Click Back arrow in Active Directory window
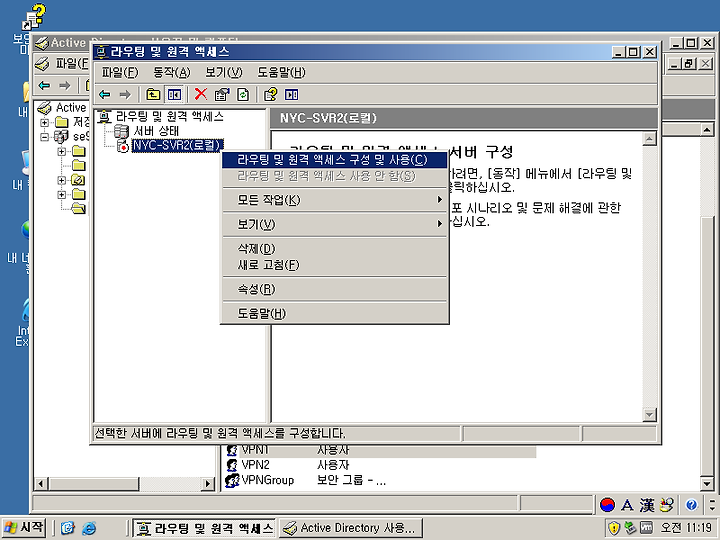Image resolution: width=720 pixels, height=540 pixels. [45, 85]
